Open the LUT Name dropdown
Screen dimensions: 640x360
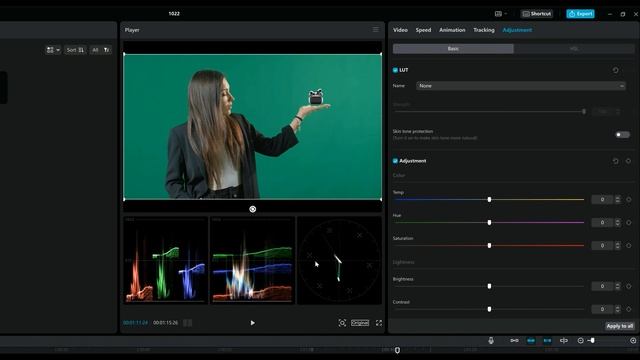(x=521, y=86)
